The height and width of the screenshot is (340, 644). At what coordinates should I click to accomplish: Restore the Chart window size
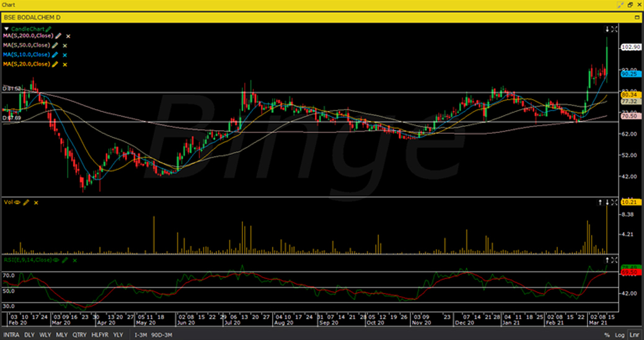(x=630, y=5)
